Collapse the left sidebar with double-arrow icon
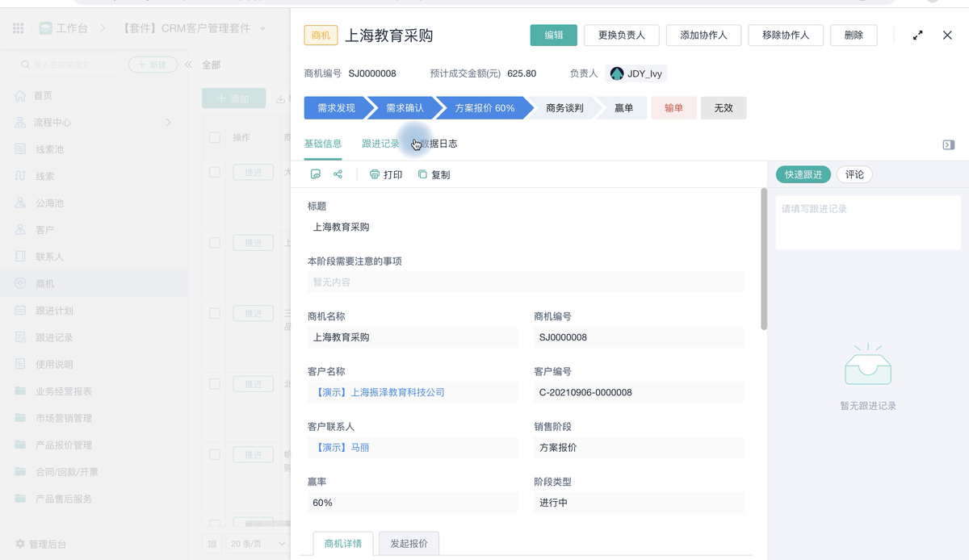Viewport: 969px width, 560px height. (188, 65)
